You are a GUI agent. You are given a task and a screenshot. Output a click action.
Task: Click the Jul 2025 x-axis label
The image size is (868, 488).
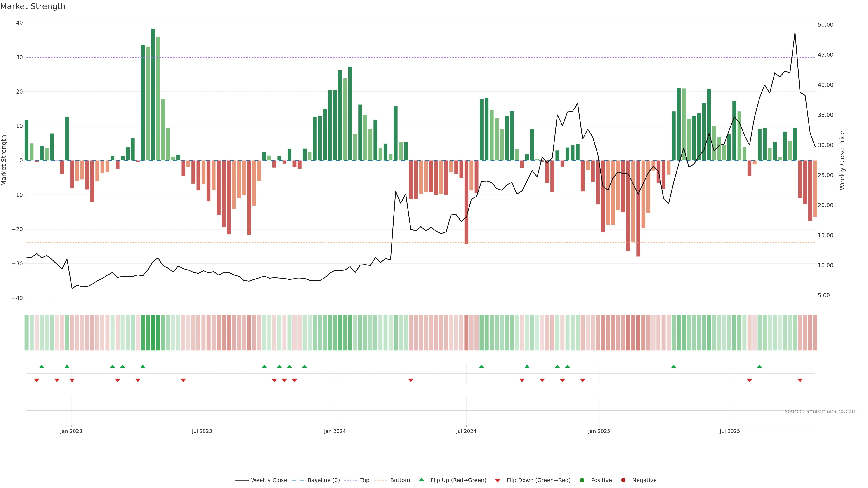[729, 431]
